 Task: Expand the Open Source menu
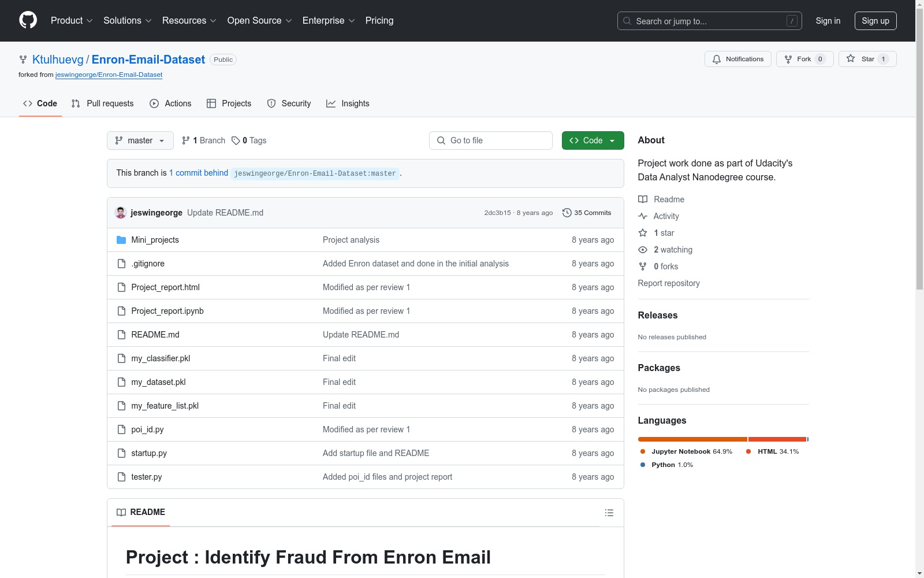[260, 20]
